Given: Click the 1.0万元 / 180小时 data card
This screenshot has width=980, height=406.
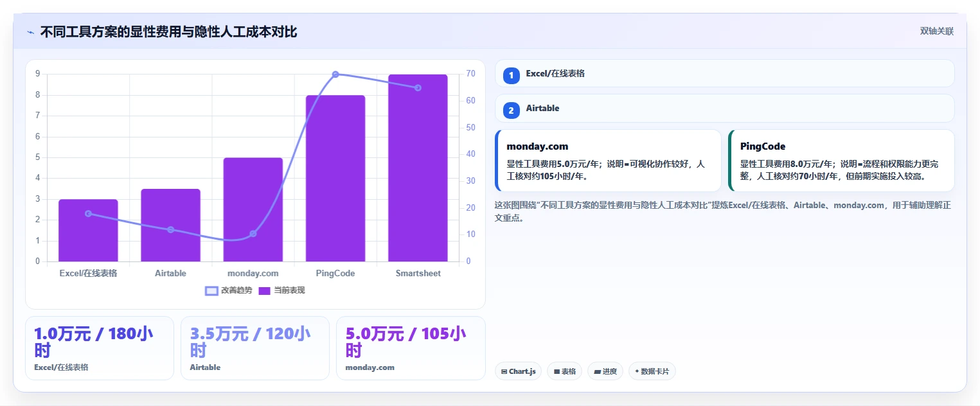Looking at the screenshot, I should (x=100, y=348).
